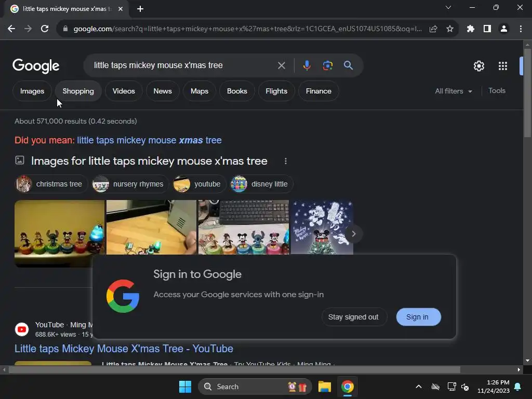Screen dimensions: 532x399
Task: Open Chrome three-dot menu
Action: pyautogui.click(x=521, y=29)
